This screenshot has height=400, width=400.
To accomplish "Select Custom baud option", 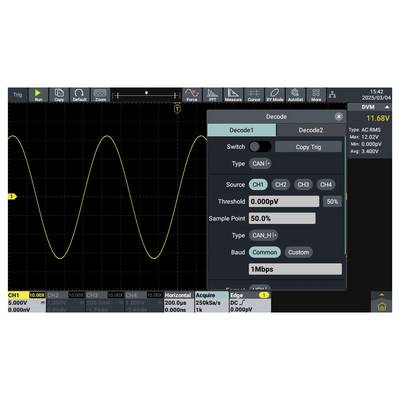I will (x=299, y=252).
